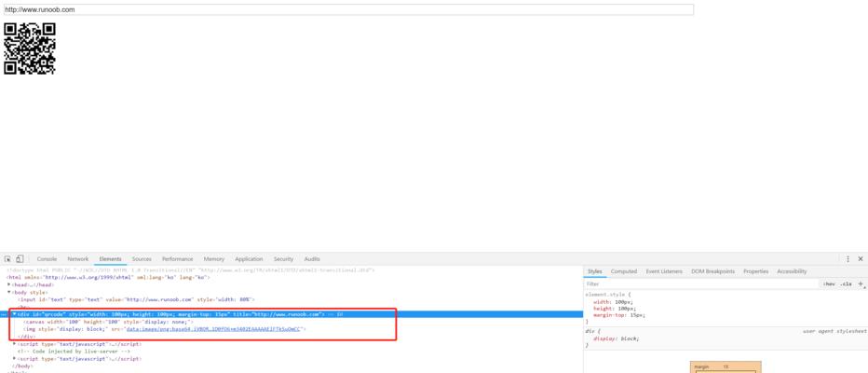Click the "user agent stylesheet" source label
868x373 pixels.
(x=834, y=331)
